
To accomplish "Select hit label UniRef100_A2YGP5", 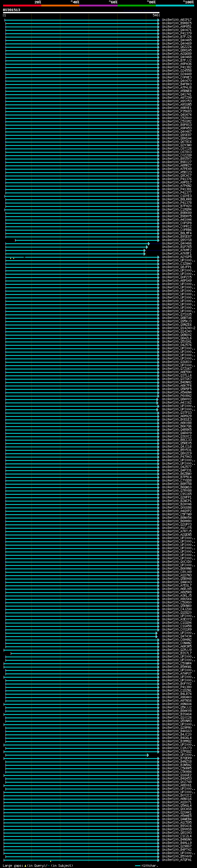I will pos(176,257).
